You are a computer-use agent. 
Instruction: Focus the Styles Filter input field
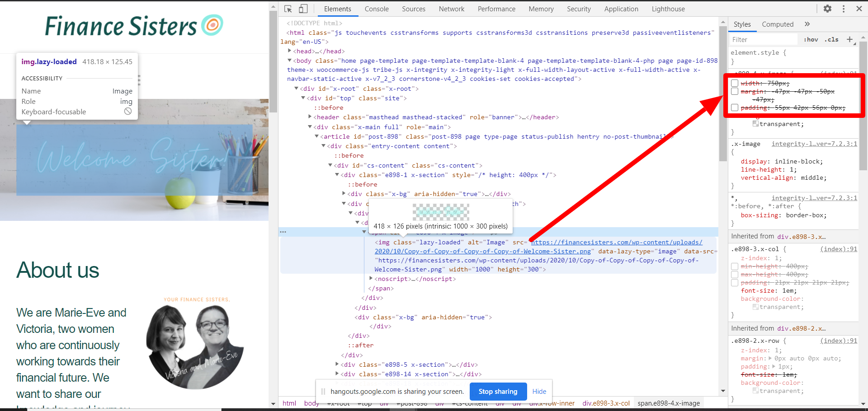pos(764,40)
